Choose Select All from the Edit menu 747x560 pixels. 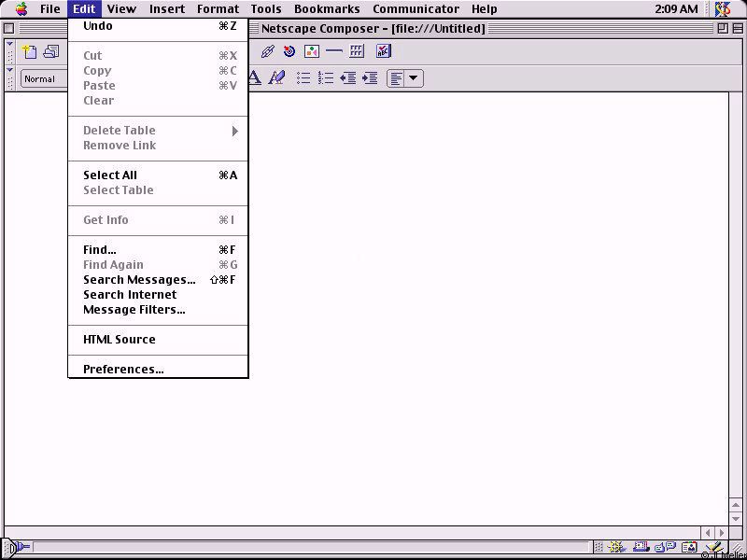click(x=110, y=175)
